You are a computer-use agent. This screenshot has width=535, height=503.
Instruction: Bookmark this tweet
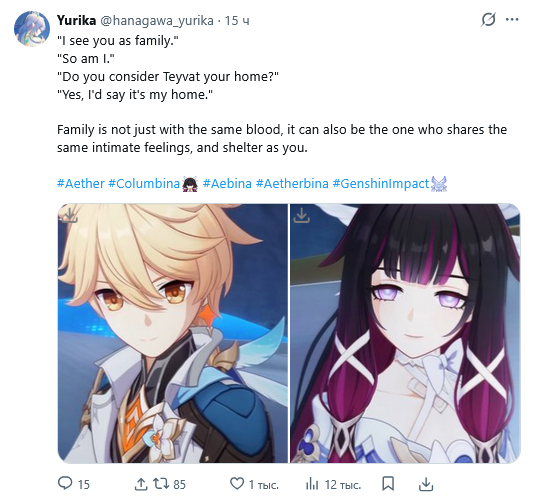coord(388,484)
